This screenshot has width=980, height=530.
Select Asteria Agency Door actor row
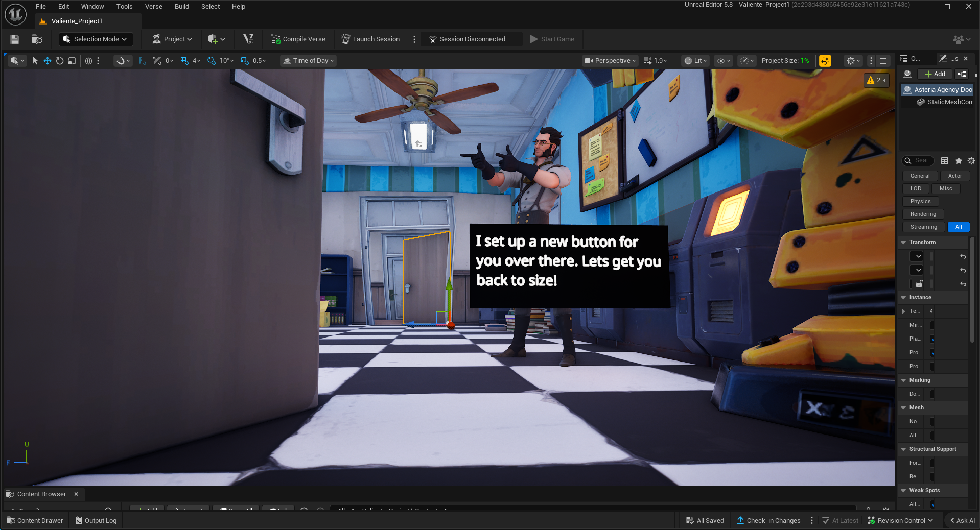click(x=938, y=90)
